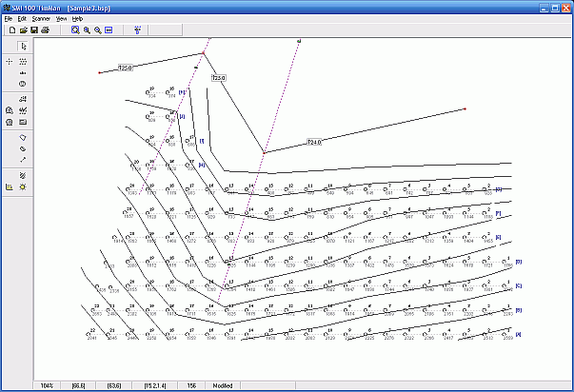Viewport: 574px width, 392px height.
Task: Select the eraser tool
Action: coord(23,148)
